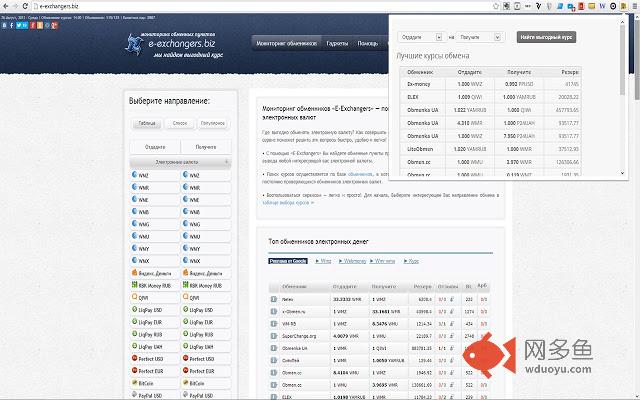Click the Отдадите column header in left panel
Viewport: 640px width, 400px height.
pyautogui.click(x=155, y=147)
